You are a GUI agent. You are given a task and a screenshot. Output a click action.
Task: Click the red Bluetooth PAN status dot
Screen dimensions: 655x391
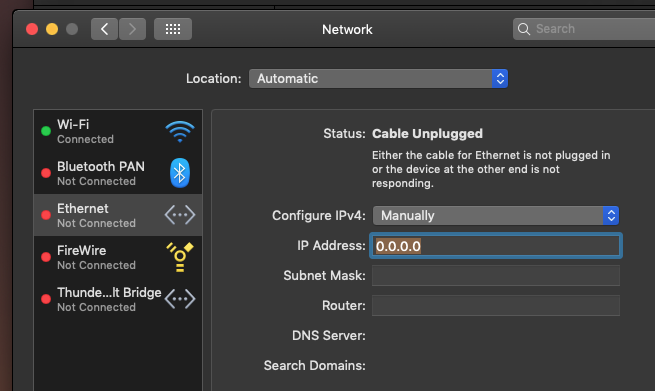point(46,173)
